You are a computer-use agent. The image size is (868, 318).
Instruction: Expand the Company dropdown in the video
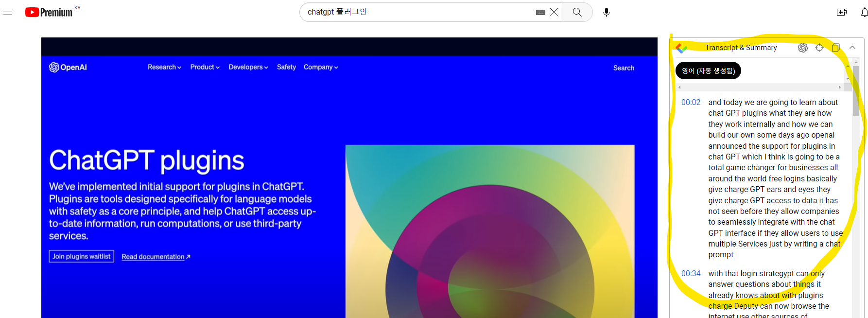321,67
